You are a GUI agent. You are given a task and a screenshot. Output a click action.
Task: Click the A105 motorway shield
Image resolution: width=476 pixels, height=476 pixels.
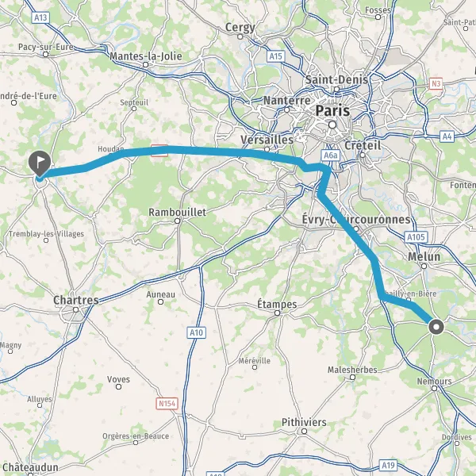pos(416,237)
